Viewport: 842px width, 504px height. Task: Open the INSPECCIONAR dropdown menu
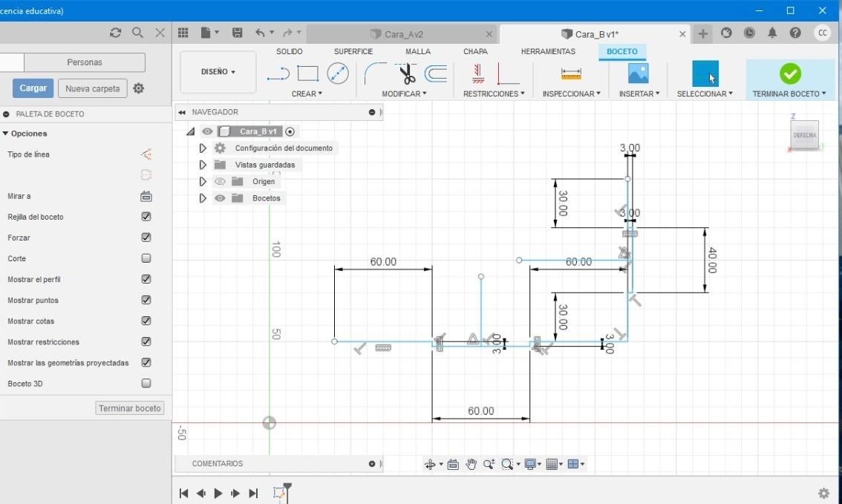(572, 94)
